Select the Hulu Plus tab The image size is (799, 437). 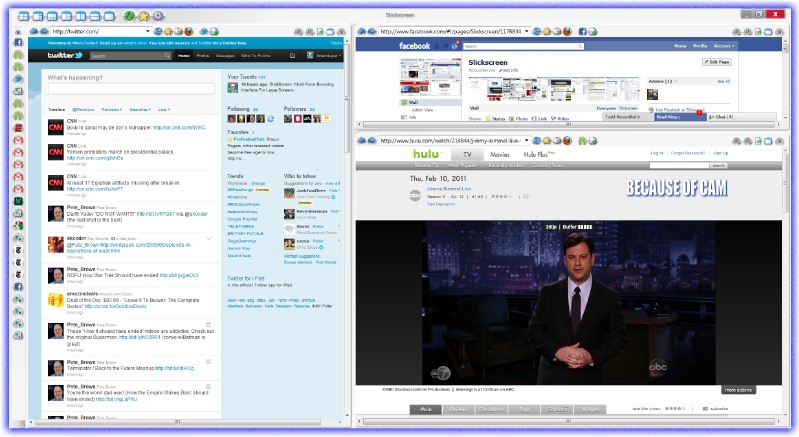coord(539,154)
